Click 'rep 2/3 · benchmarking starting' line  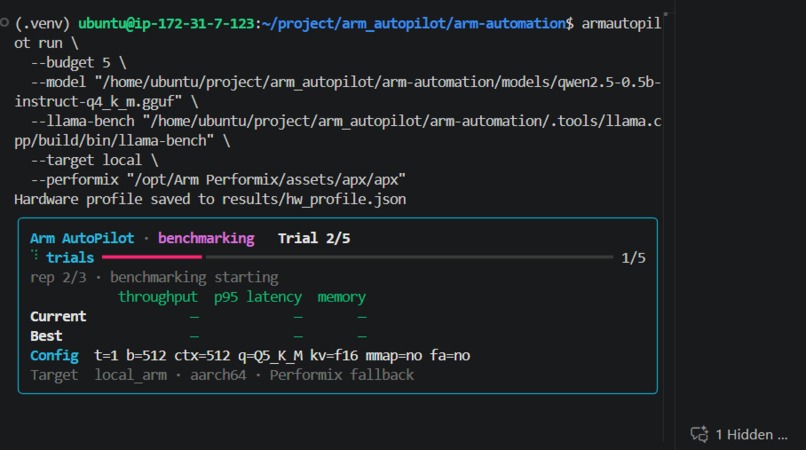click(x=154, y=278)
